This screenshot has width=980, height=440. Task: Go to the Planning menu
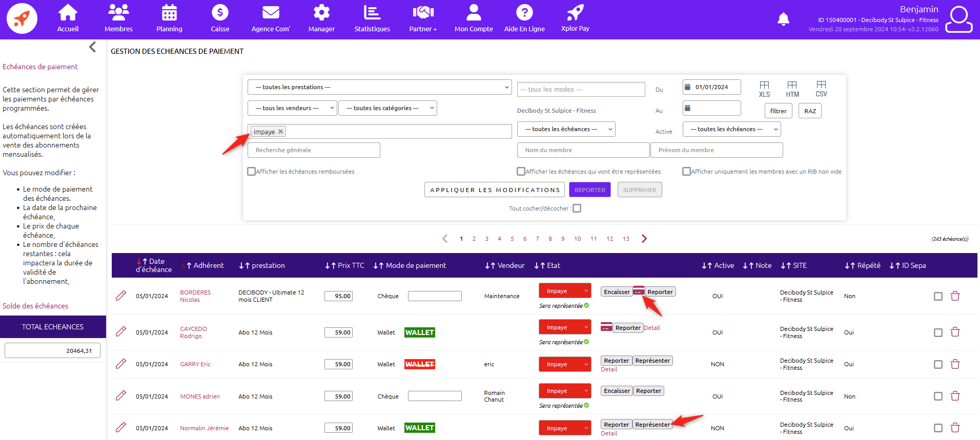point(169,19)
